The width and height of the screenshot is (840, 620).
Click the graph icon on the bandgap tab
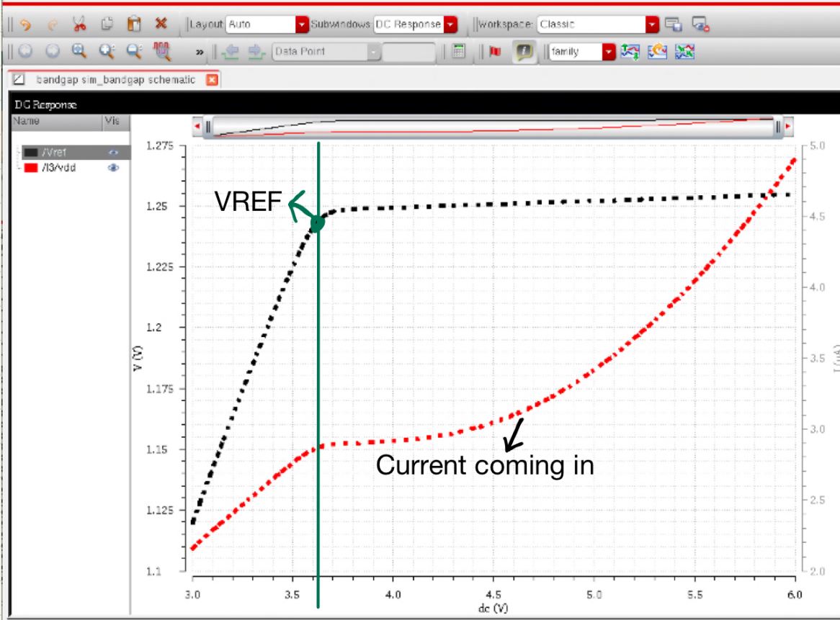coord(19,80)
